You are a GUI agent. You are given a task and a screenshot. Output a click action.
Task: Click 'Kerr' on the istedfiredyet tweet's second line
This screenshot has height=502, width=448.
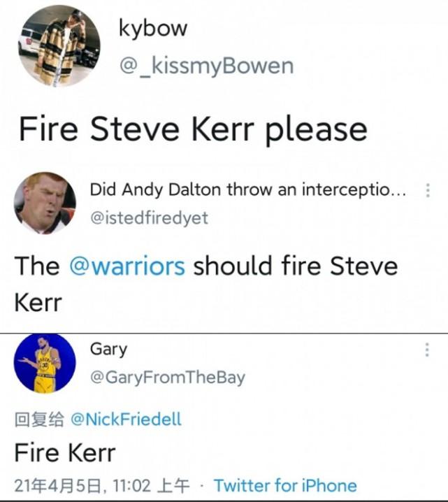click(38, 302)
